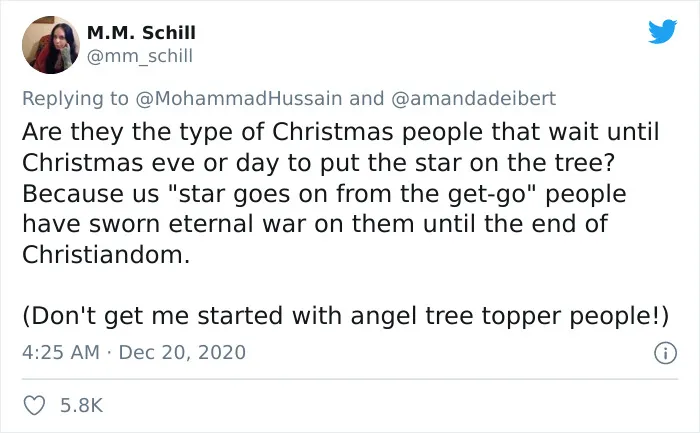Open the tweet info icon
This screenshot has width=700, height=433.
665,353
